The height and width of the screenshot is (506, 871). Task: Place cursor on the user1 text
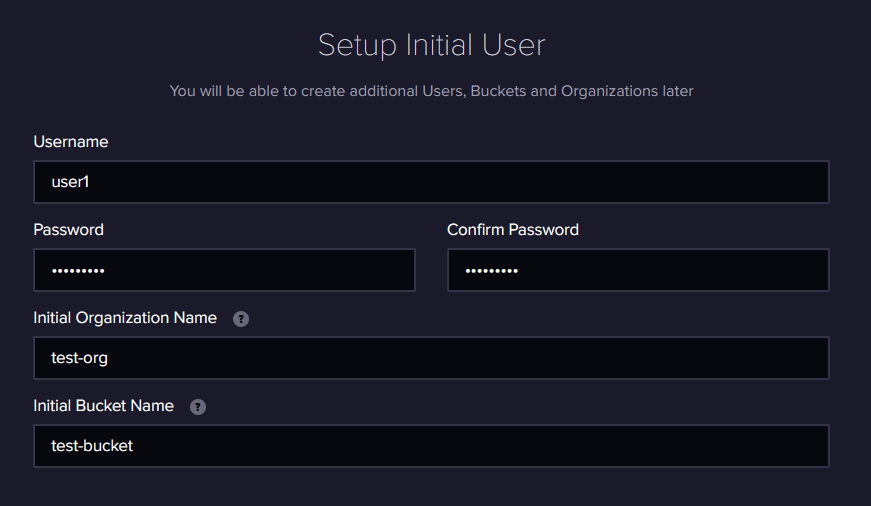[x=70, y=182]
